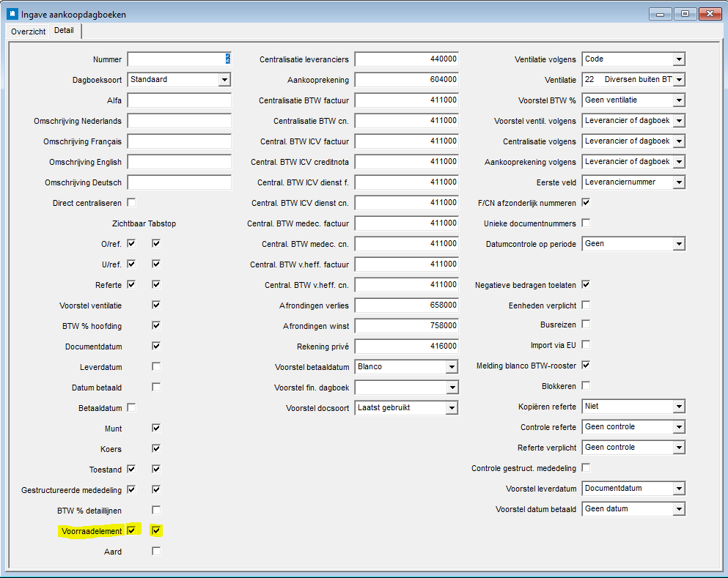Open the Voorstel betaaldatum dropdown
The image size is (728, 578).
pyautogui.click(x=452, y=367)
